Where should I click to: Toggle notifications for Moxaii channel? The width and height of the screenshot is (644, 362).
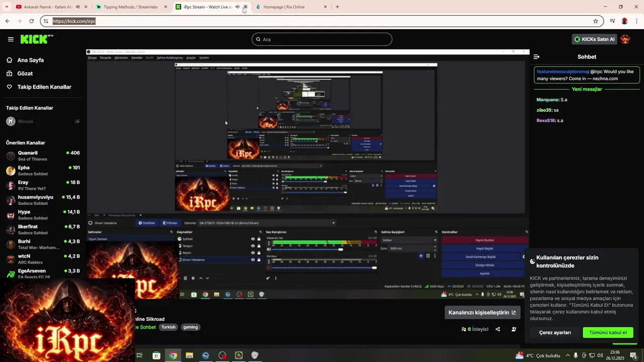[x=77, y=121]
